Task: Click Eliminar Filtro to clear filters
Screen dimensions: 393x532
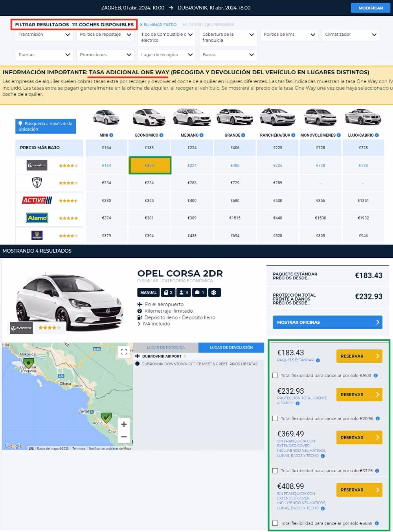Action: [158, 24]
